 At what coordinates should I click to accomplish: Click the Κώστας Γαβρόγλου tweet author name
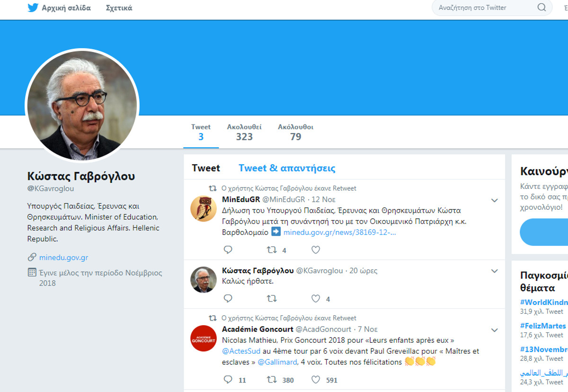click(258, 271)
